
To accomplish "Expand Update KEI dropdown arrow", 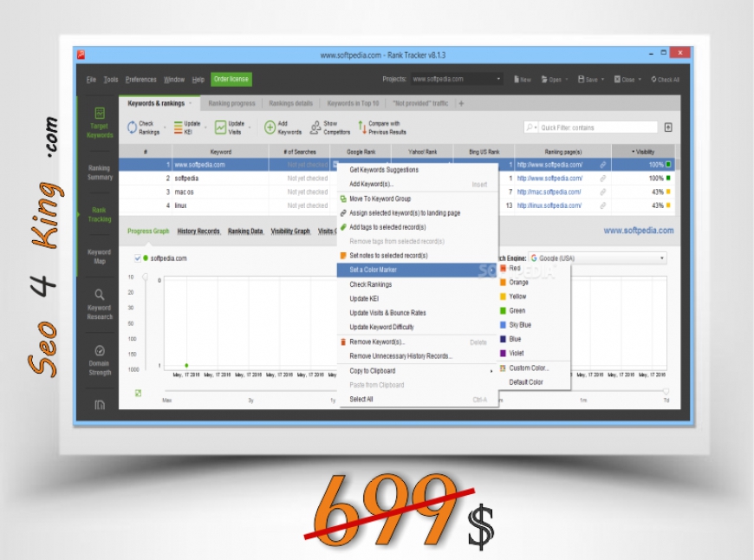I will click(x=205, y=127).
